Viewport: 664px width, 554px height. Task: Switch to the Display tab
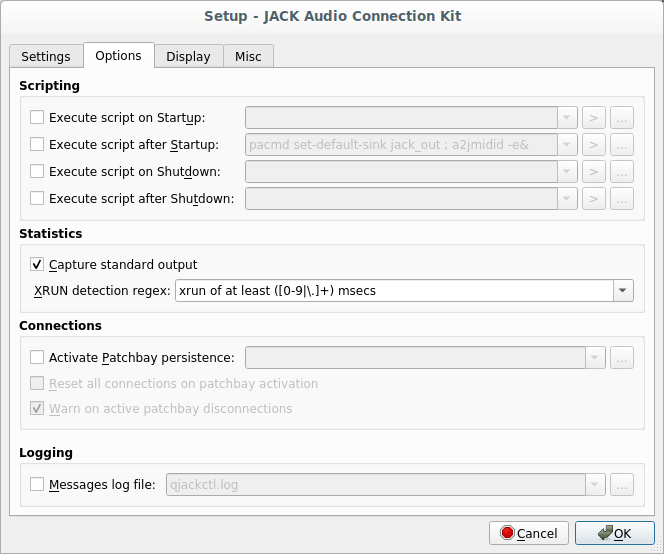click(188, 57)
